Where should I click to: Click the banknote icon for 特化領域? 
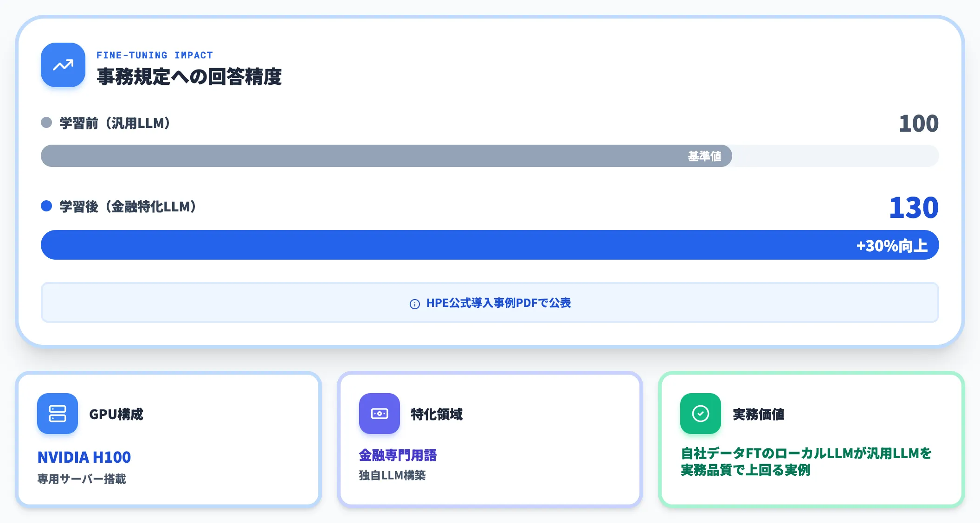[x=380, y=414]
